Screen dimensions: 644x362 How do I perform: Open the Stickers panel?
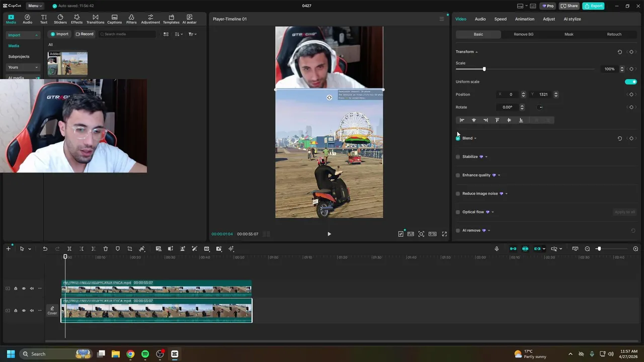(60, 19)
